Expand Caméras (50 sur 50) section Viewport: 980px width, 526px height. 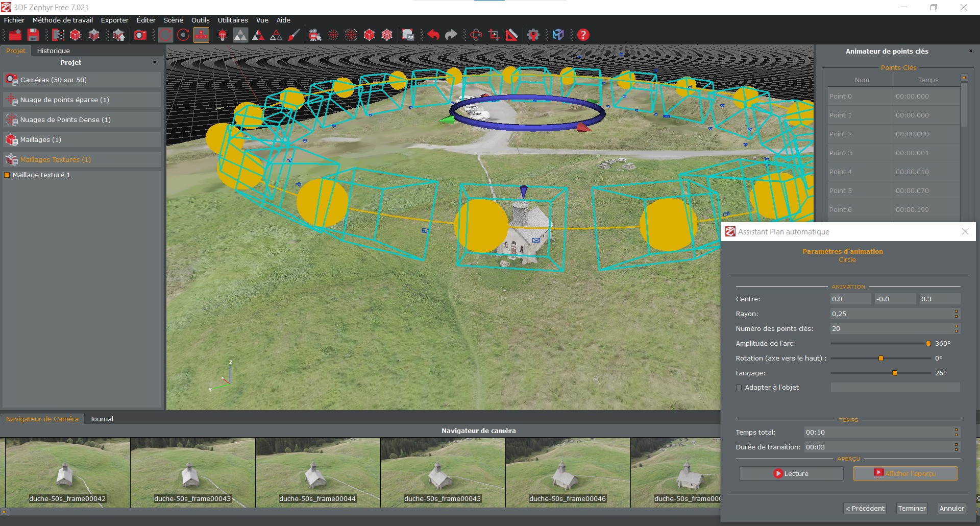point(82,80)
